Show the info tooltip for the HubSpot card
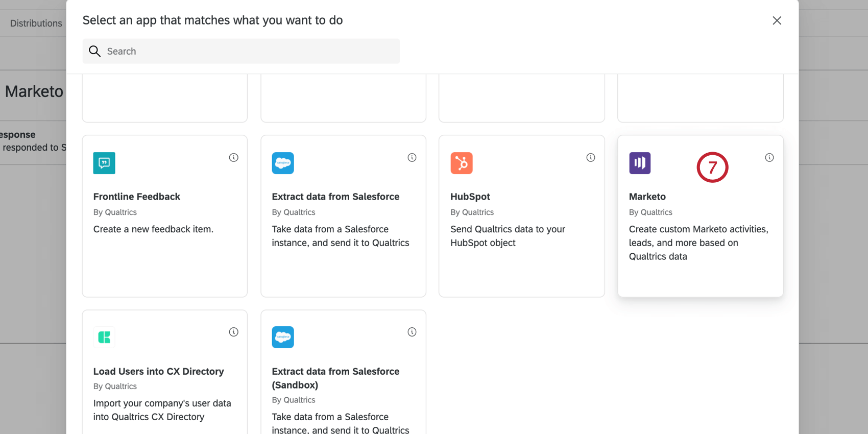Viewport: 868px width, 434px height. click(591, 158)
